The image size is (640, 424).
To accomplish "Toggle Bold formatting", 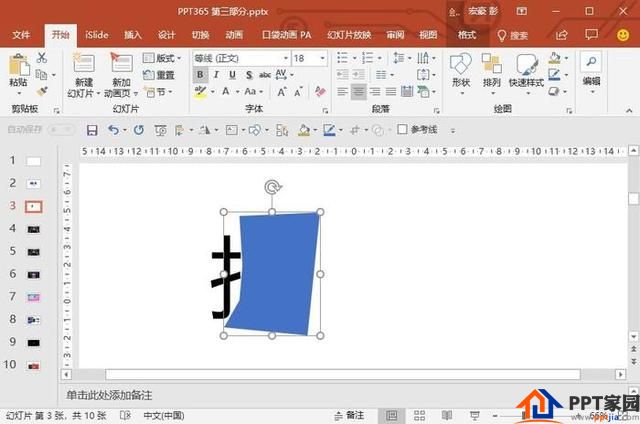I will coord(200,75).
